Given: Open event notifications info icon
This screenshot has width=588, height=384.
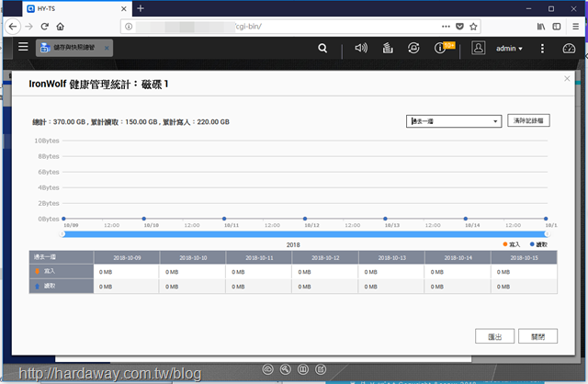Looking at the screenshot, I should 440,48.
